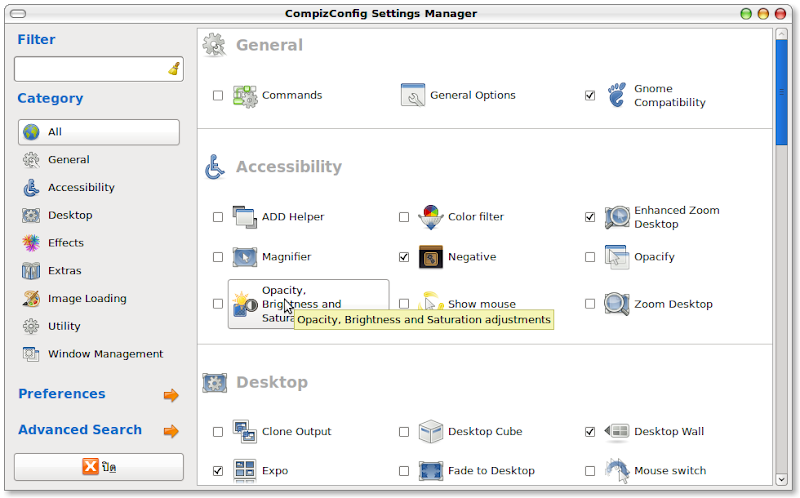Tick the Opacity, Brightness and Saturation checkbox
The width and height of the screenshot is (800, 498).
[x=218, y=304]
